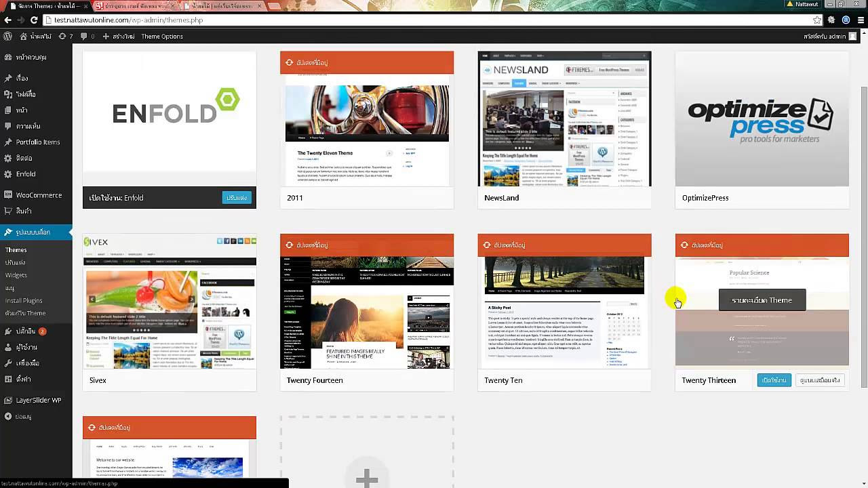Click the plus to add new theme

tap(367, 479)
